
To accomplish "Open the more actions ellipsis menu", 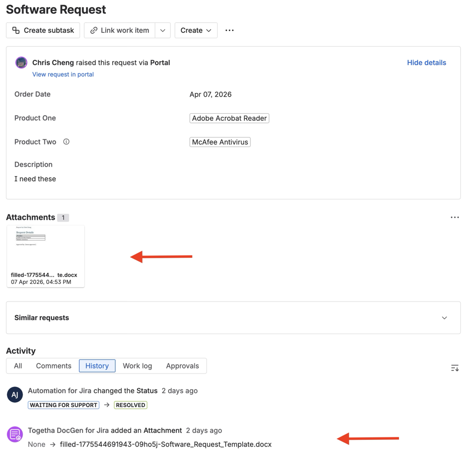I will tap(229, 30).
